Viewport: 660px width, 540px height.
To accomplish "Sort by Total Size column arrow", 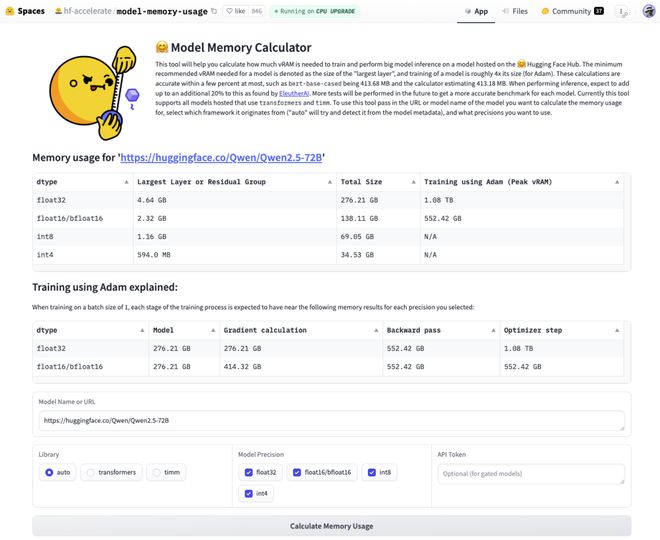I will 413,182.
